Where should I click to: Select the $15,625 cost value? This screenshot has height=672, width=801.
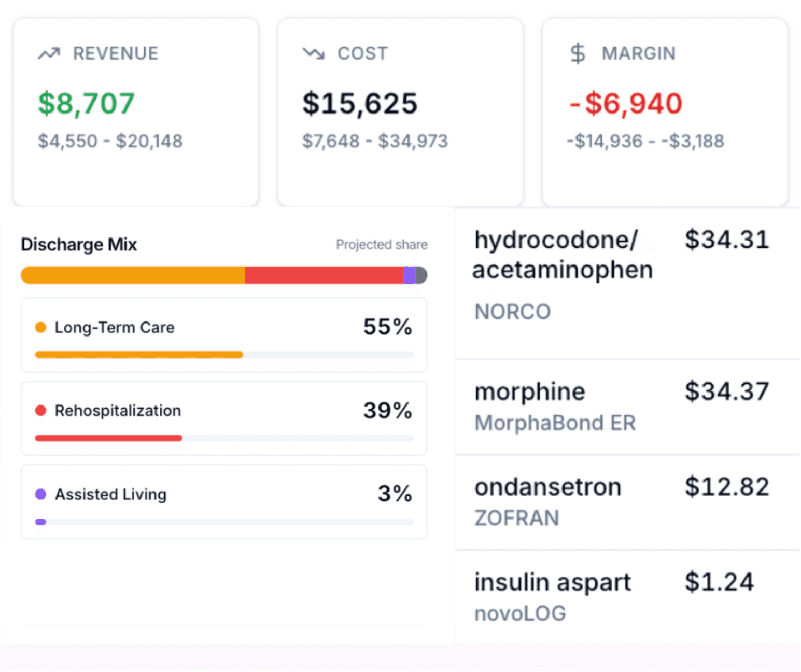tap(360, 103)
